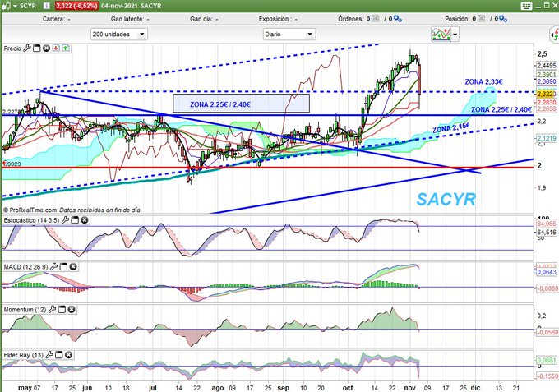
Task: Click the ZONA 2,33€ annotation
Action: tap(483, 82)
